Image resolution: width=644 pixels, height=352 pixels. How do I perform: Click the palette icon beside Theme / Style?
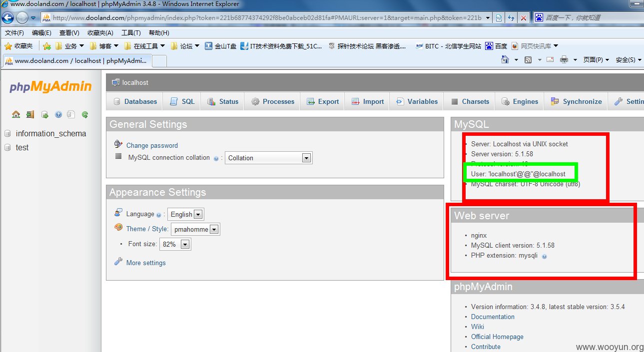pyautogui.click(x=118, y=227)
